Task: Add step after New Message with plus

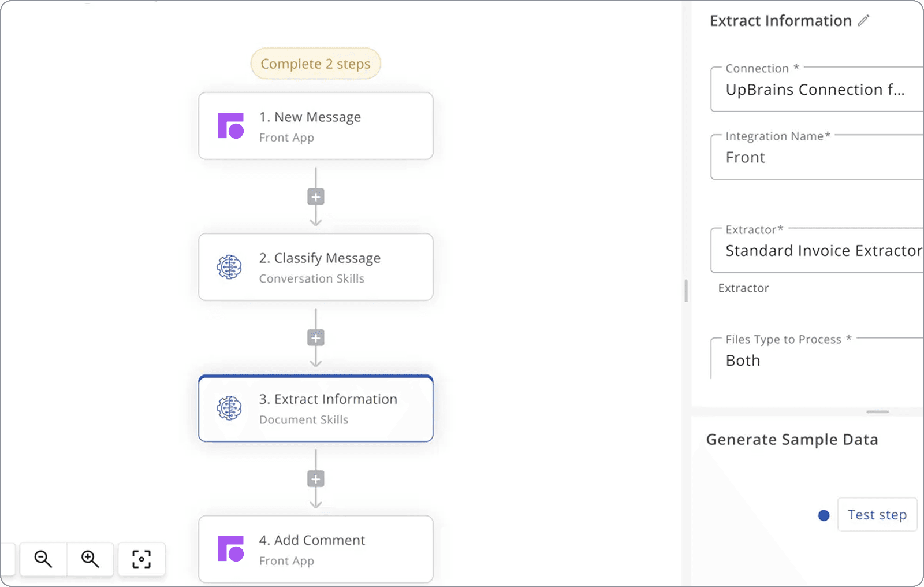Action: tap(315, 197)
